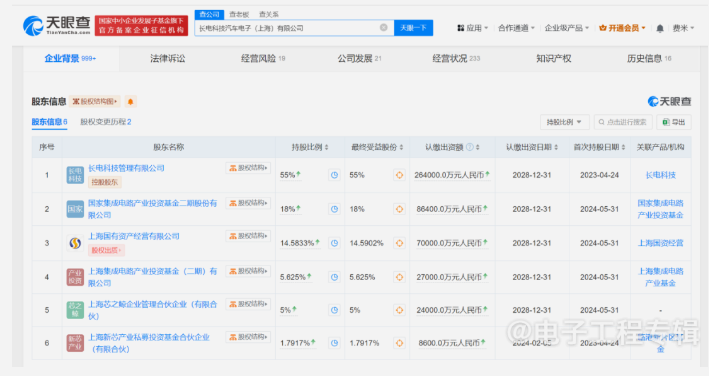Click beneficiary path icon for 上海集成电路产业投资基金(二期)
This screenshot has width=709, height=376.
tap(399, 277)
